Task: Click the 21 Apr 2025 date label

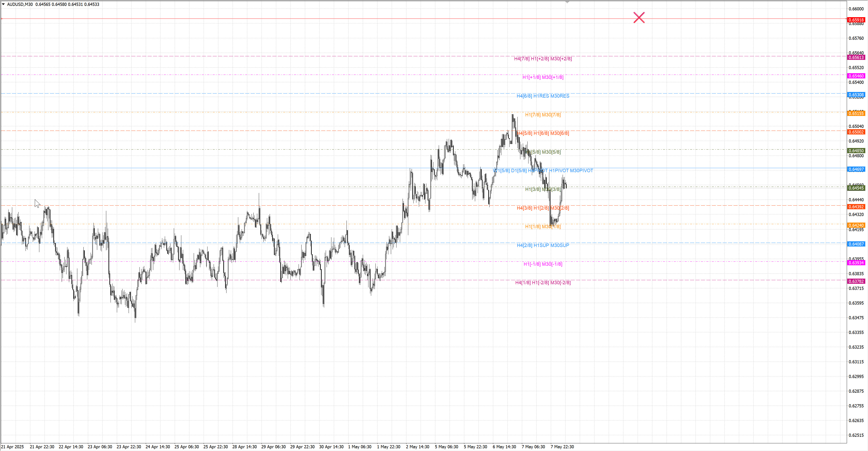Action: click(12, 447)
